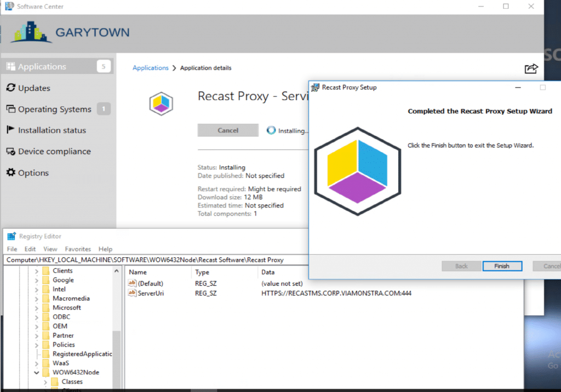Select Updates in the sidebar

pos(34,88)
